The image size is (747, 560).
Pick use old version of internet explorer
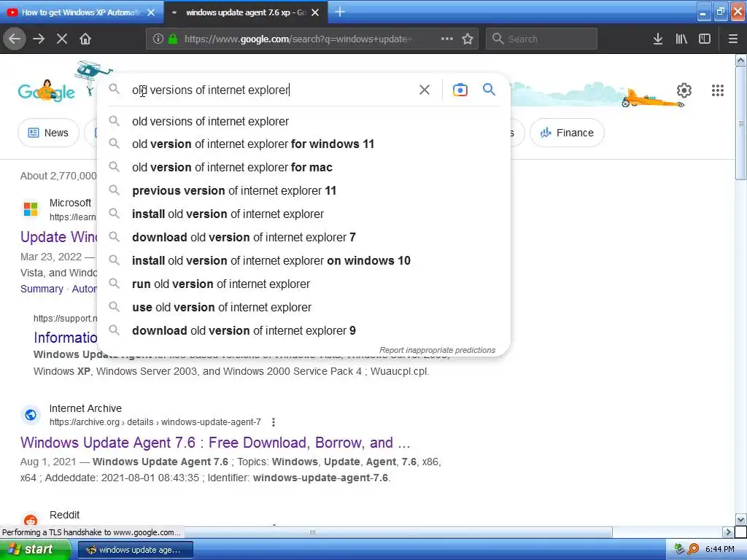(x=303, y=307)
